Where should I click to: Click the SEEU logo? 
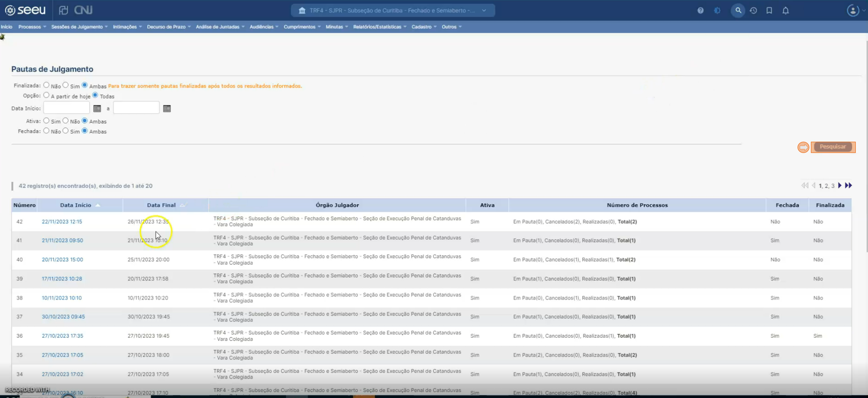(25, 10)
